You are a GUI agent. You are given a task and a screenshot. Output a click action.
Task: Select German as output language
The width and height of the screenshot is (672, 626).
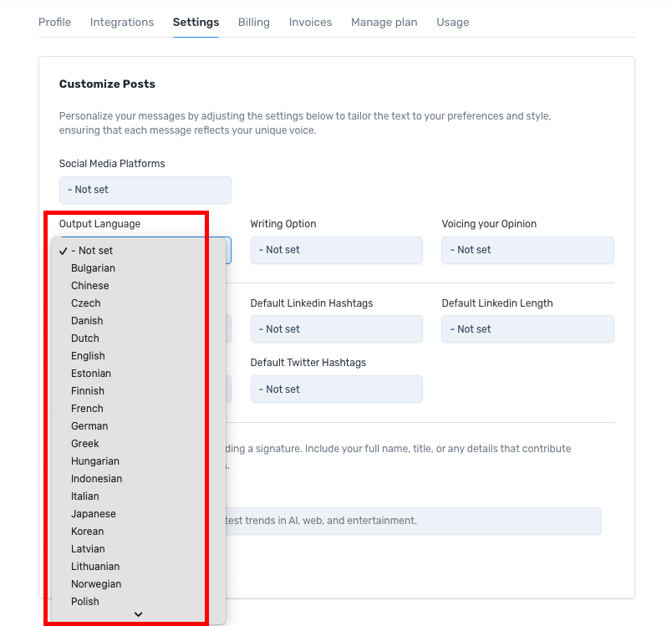(89, 426)
